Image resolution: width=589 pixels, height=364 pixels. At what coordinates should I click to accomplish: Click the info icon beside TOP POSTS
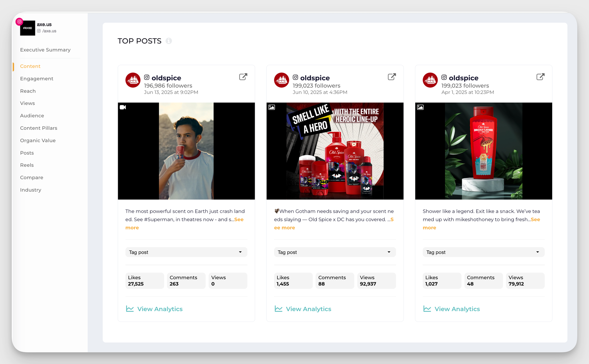[x=169, y=41]
